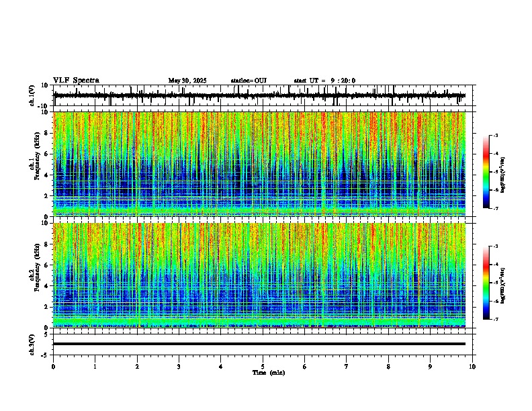Click the time axis tick label "9"

coord(430,367)
